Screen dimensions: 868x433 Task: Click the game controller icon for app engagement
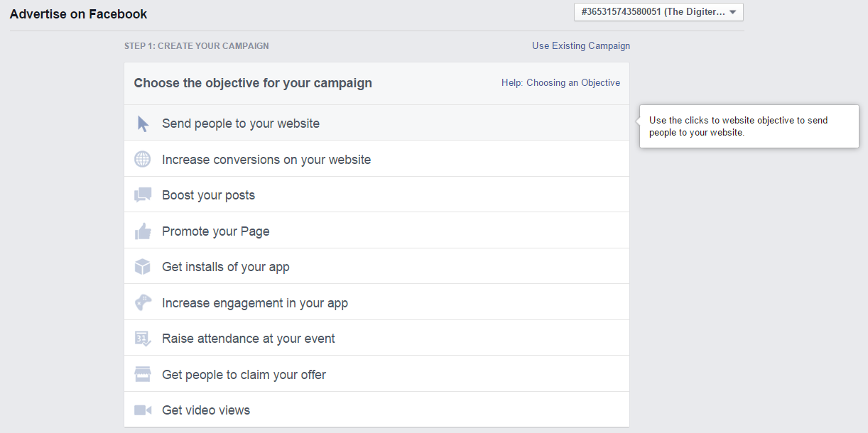(x=143, y=302)
